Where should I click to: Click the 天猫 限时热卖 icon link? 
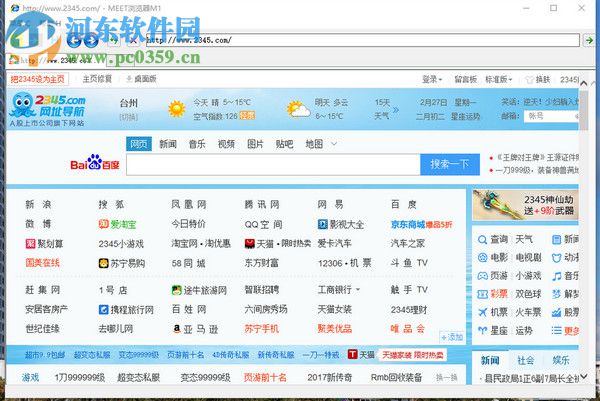pos(249,243)
